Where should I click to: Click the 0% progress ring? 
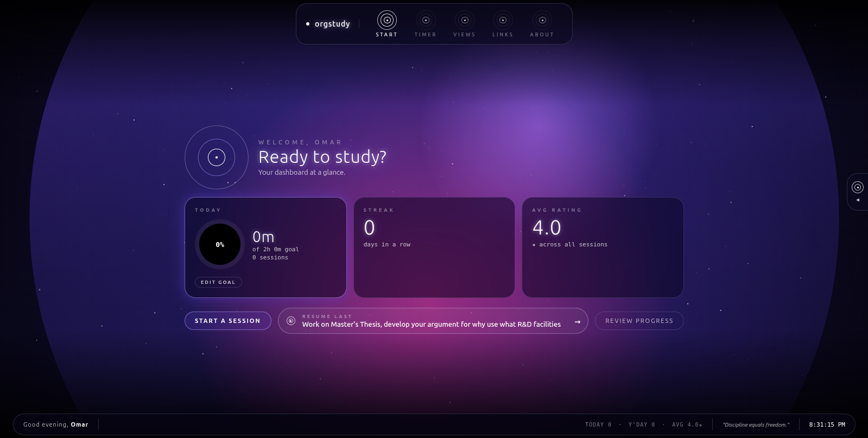[x=220, y=244]
